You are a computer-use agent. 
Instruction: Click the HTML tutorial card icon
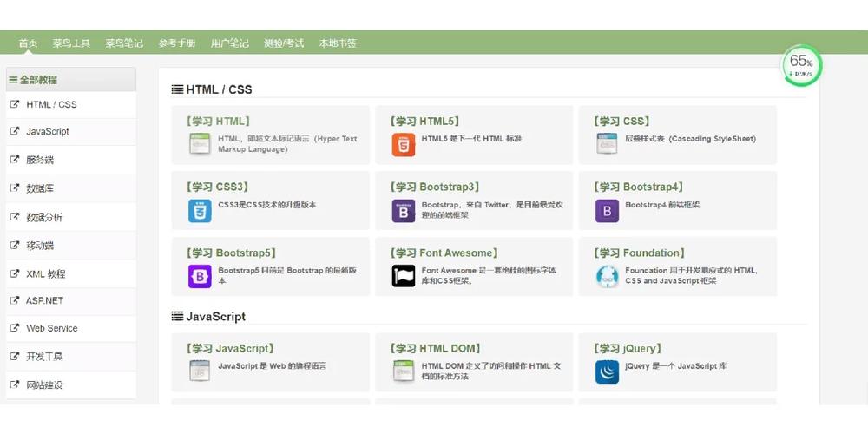[x=200, y=144]
